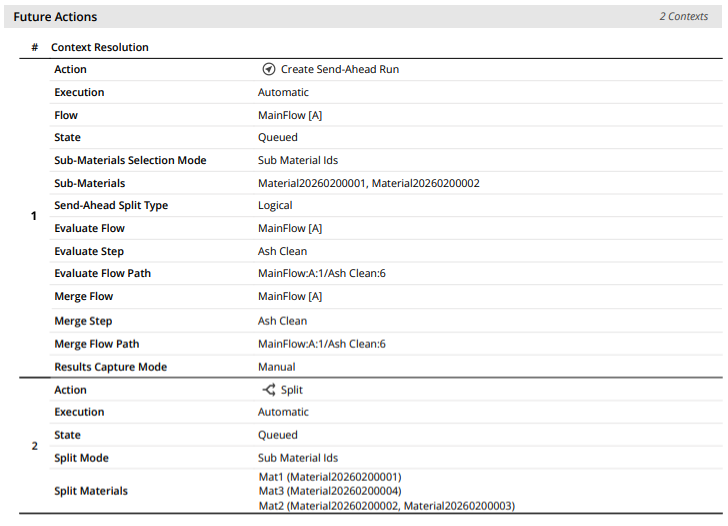
Task: Click the Evaluate Flow Path value
Action: (322, 273)
